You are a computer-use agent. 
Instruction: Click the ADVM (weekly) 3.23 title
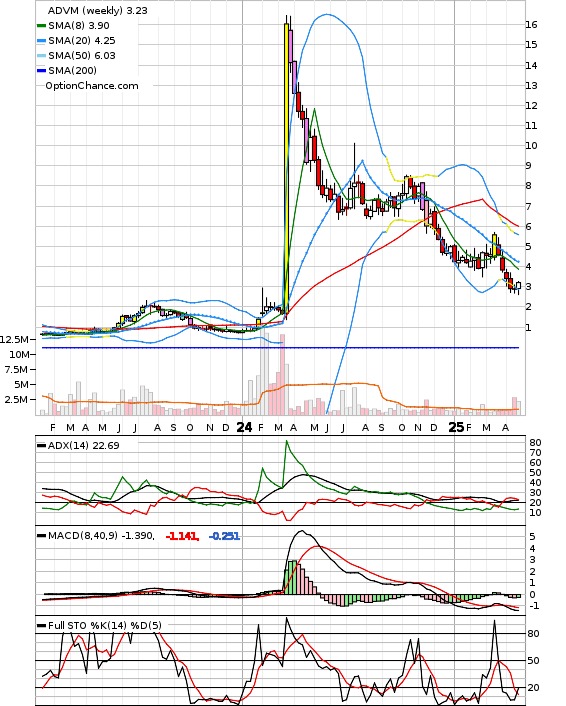tap(98, 10)
